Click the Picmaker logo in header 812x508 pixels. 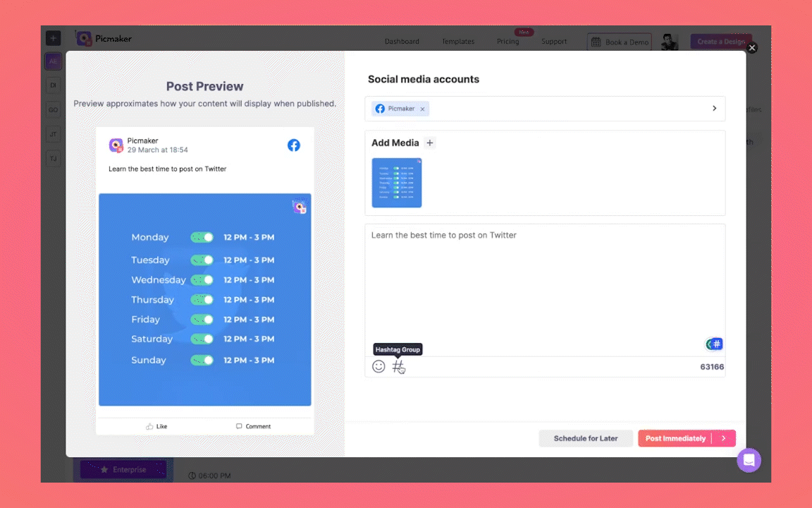pos(104,39)
